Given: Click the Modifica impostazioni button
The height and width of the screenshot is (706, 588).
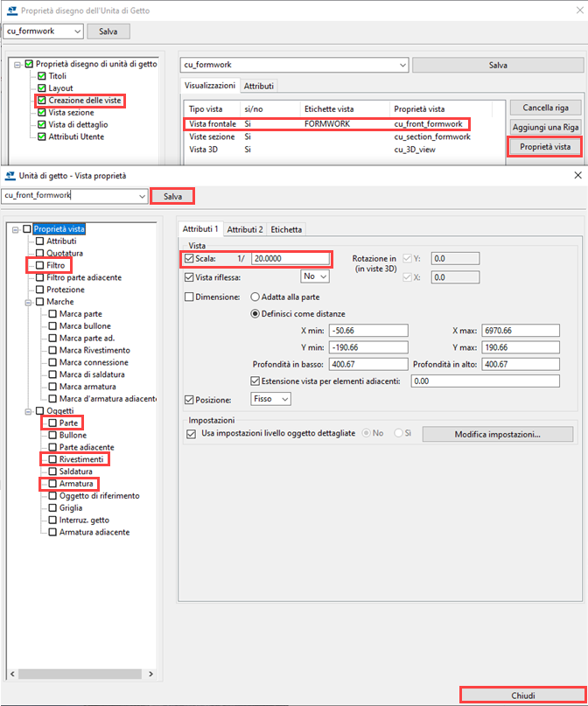Looking at the screenshot, I should [498, 435].
